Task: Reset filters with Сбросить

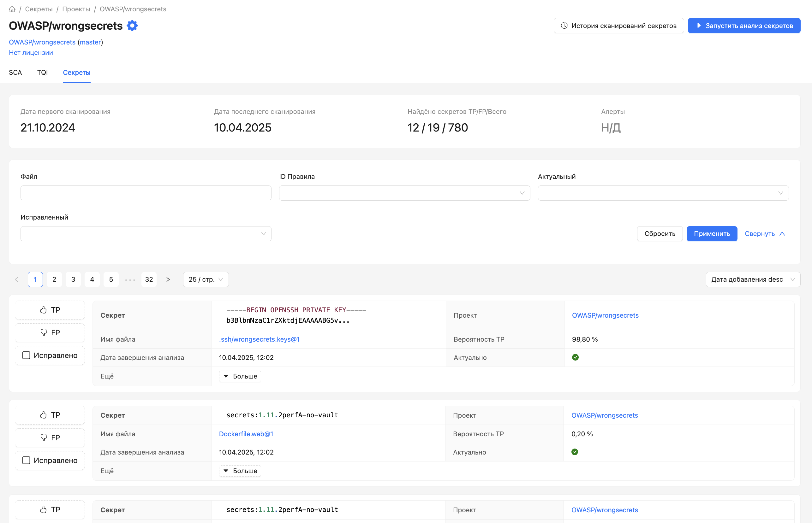Action: pyautogui.click(x=660, y=234)
